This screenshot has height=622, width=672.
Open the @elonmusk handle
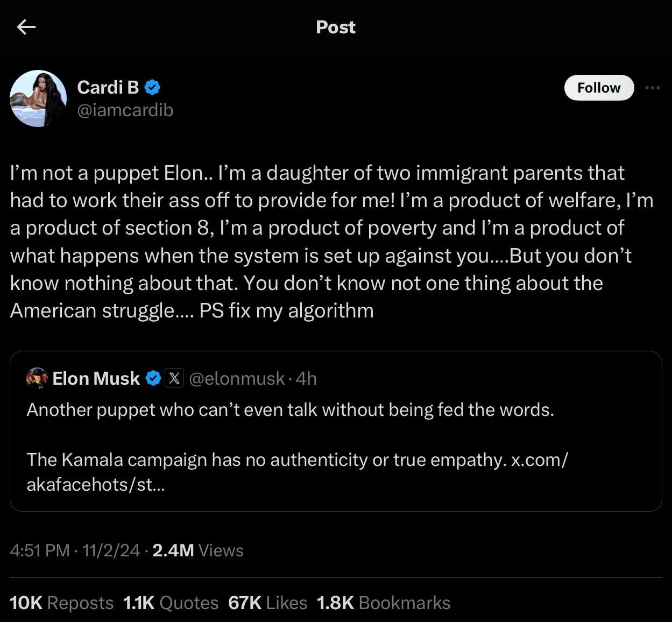237,378
